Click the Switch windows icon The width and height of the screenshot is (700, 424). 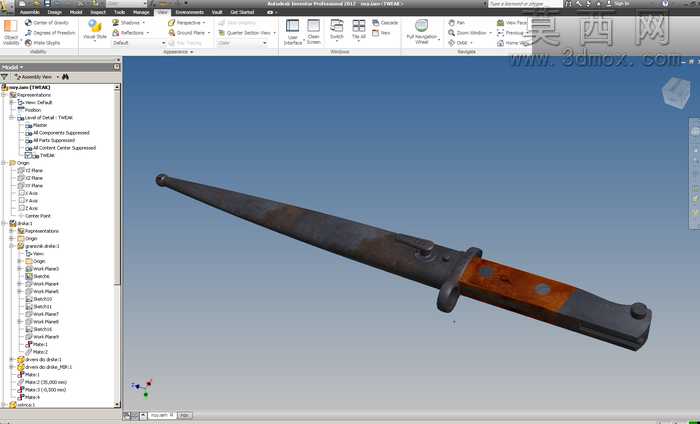(337, 26)
